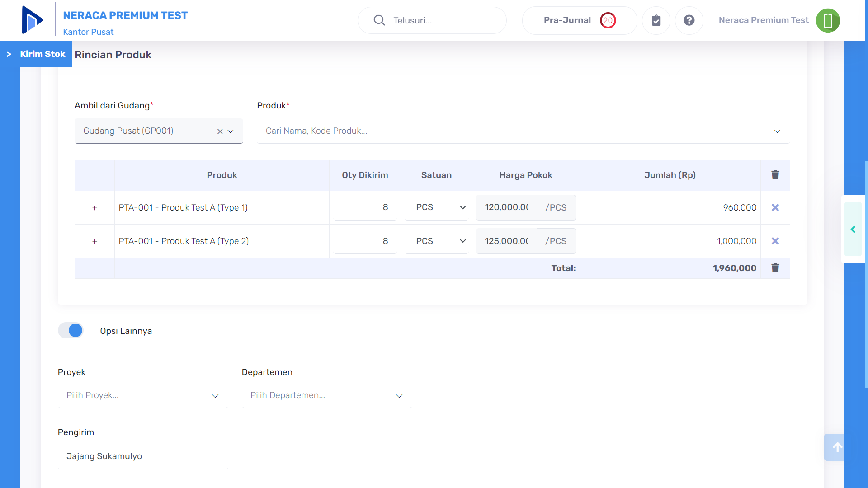Viewport: 868px width, 488px height.
Task: Click the 1,960,000 total value
Action: point(734,268)
